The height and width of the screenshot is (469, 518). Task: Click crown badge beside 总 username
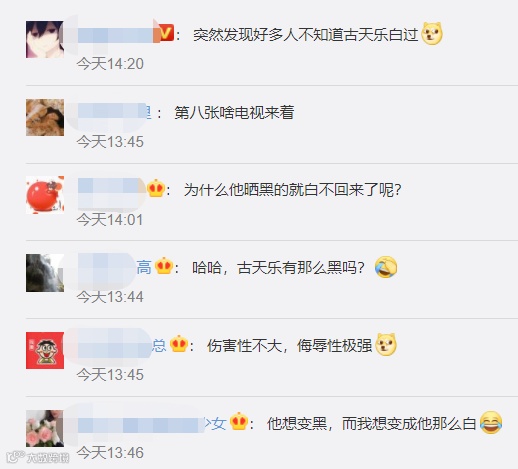(x=179, y=345)
